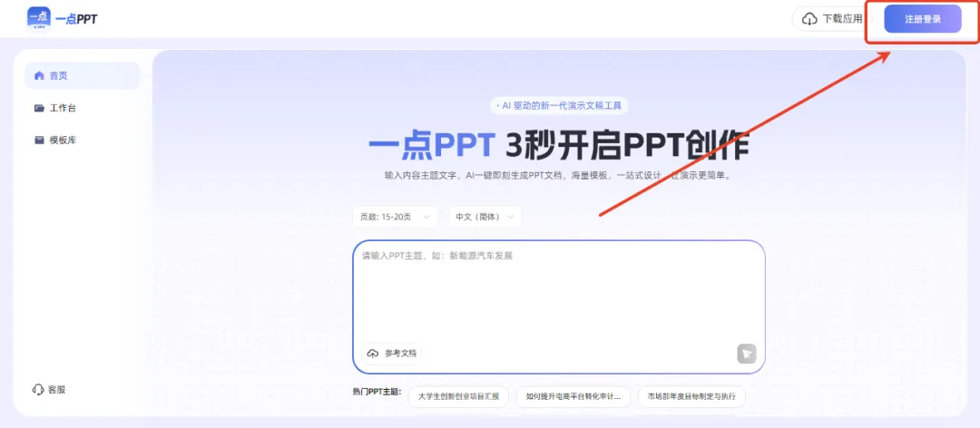Viewport: 980px width, 428px height.
Task: Click the 热门PPT主题 label
Action: click(377, 392)
